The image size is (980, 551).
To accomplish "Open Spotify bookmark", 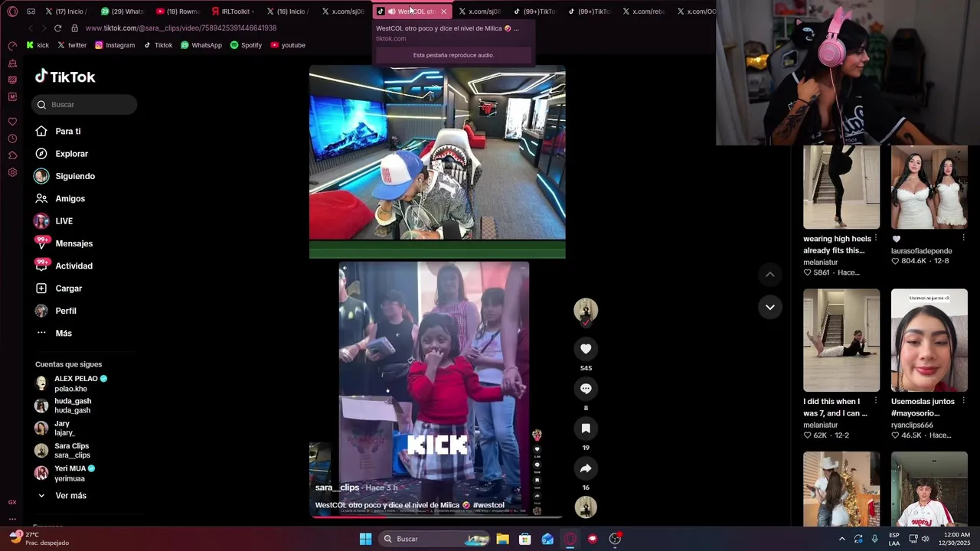I will click(x=246, y=45).
